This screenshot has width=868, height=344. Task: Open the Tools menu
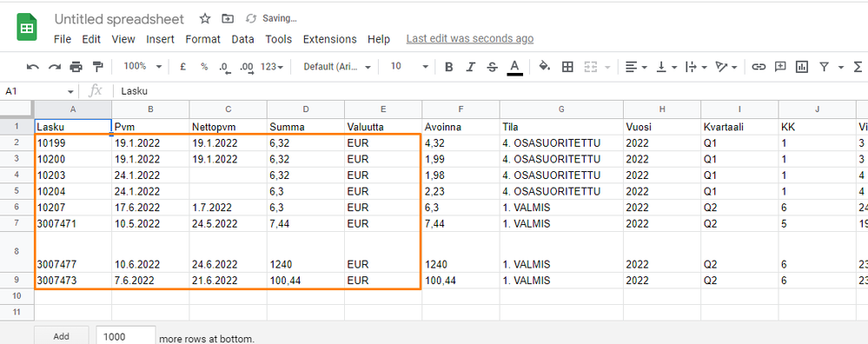(278, 39)
